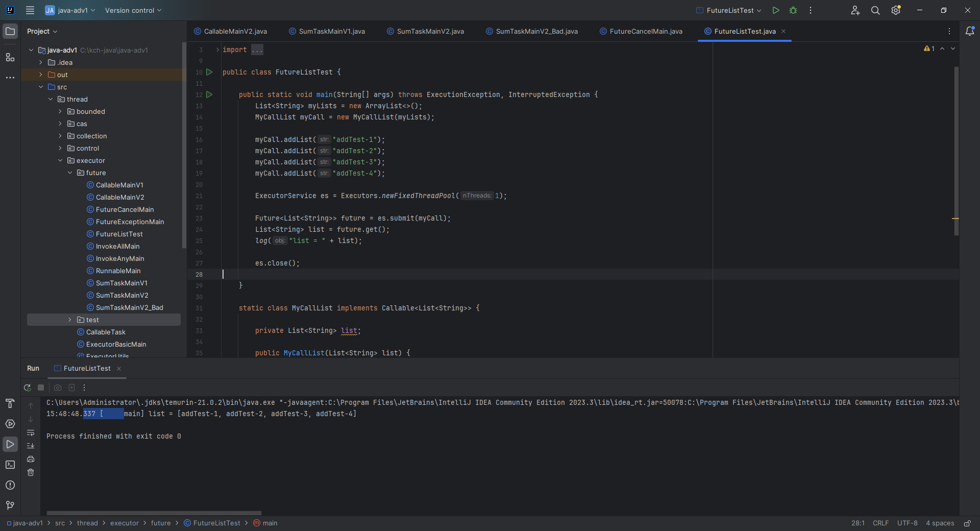The height and width of the screenshot is (531, 980).
Task: Open the Git version control tool window
Action: [x=10, y=505]
